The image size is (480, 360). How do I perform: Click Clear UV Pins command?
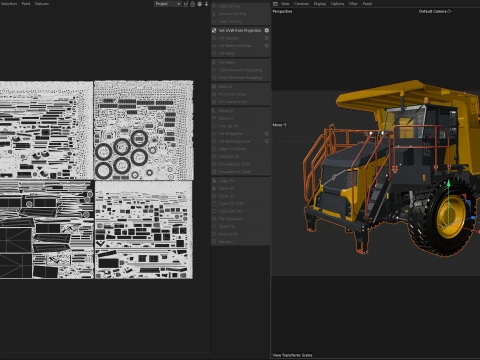pos(240,21)
